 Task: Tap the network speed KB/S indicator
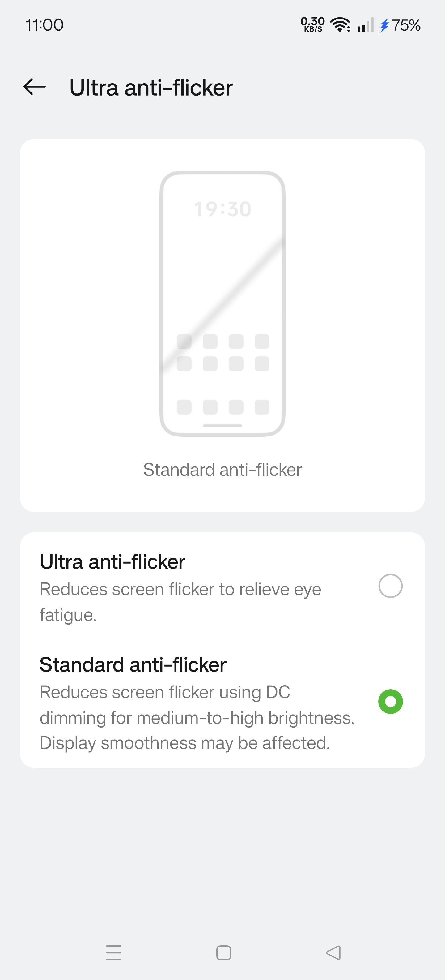coord(312,25)
